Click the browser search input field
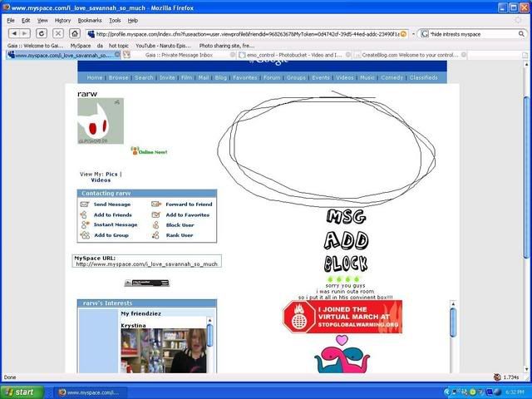 point(473,34)
